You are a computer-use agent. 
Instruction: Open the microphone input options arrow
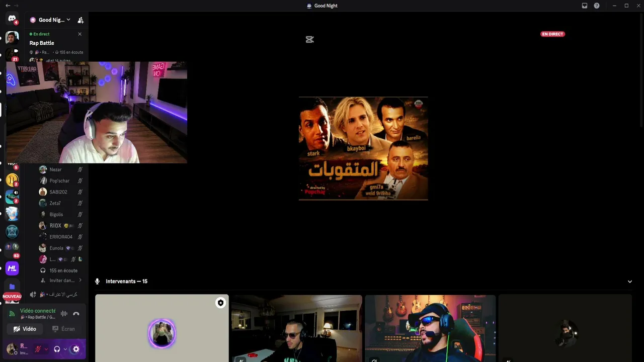(x=46, y=349)
